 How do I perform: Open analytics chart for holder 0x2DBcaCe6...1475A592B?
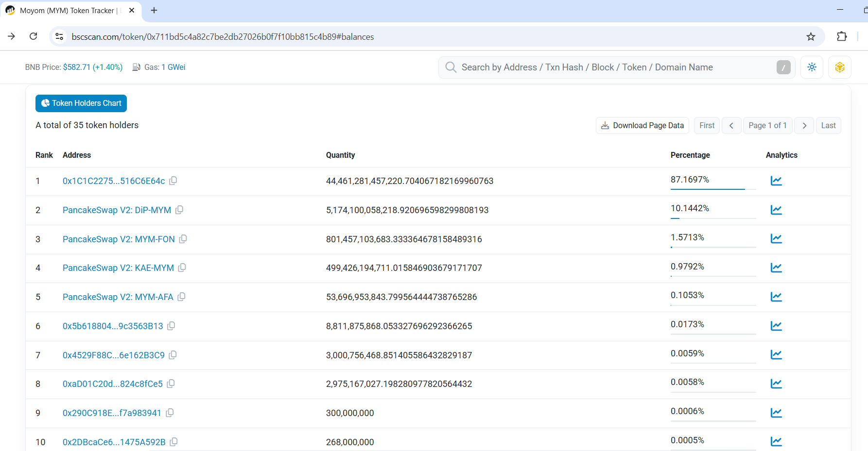pyautogui.click(x=776, y=442)
